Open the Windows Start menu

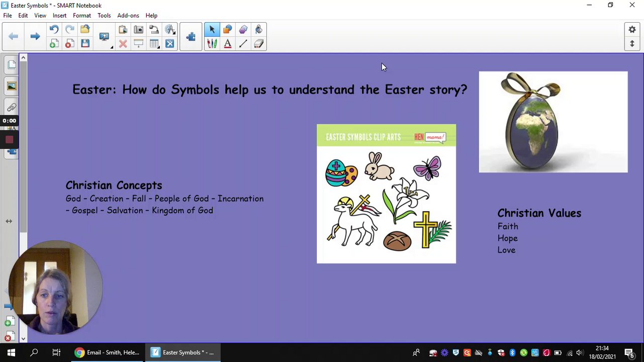11,352
